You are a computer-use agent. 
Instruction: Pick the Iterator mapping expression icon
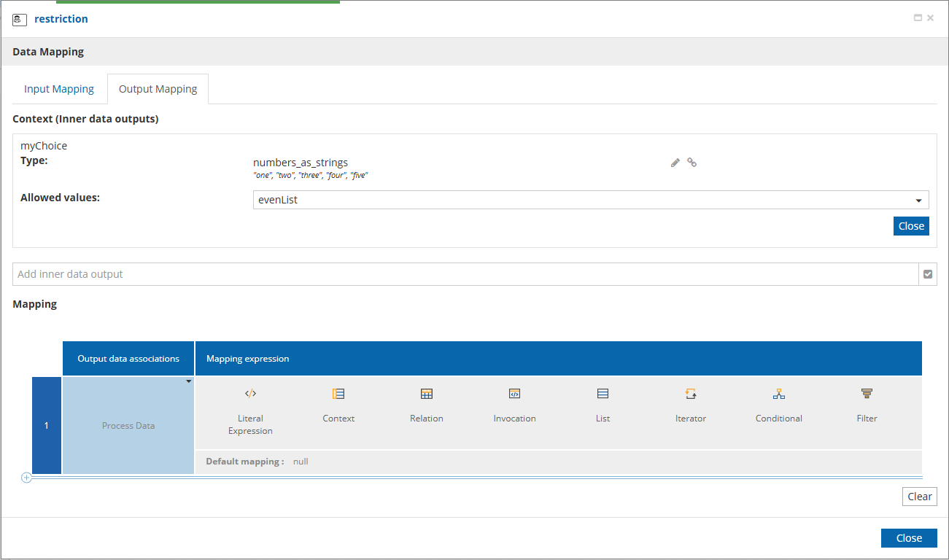691,394
